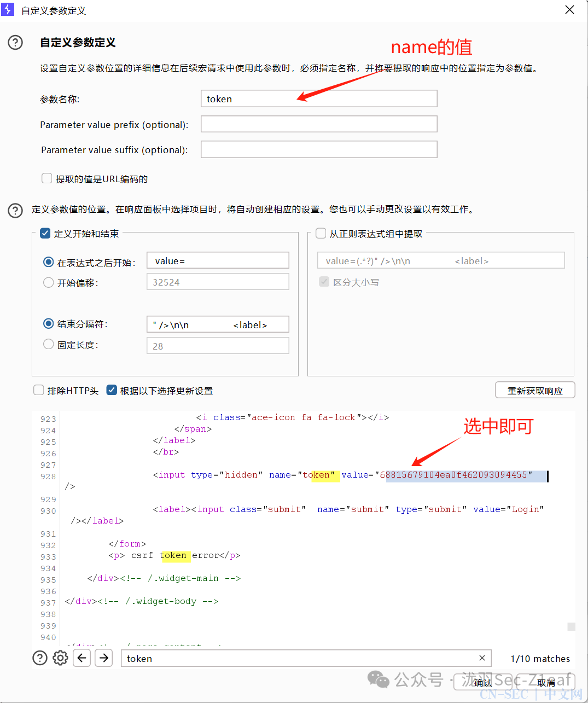Click the start-after-expression field with value=
The width and height of the screenshot is (588, 703).
(218, 260)
